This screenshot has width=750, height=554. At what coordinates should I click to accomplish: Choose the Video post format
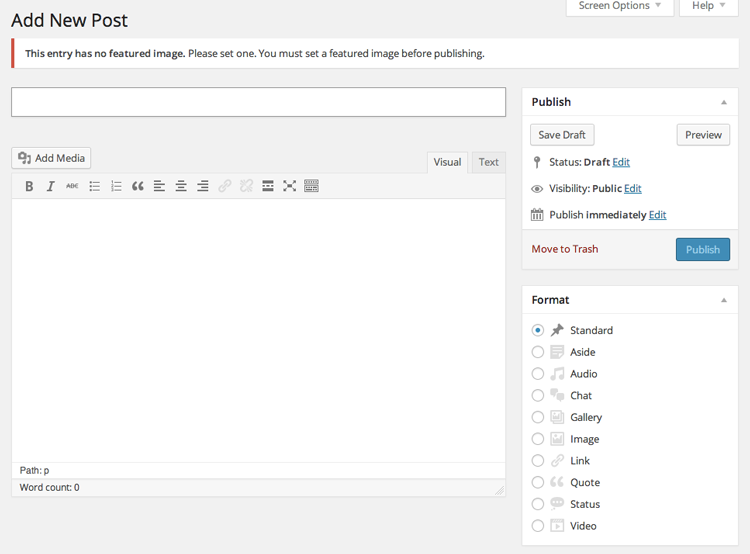(538, 526)
